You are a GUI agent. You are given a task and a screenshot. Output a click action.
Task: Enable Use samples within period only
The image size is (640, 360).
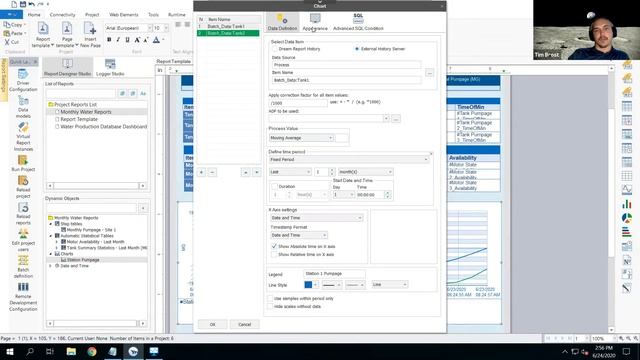tap(270, 298)
